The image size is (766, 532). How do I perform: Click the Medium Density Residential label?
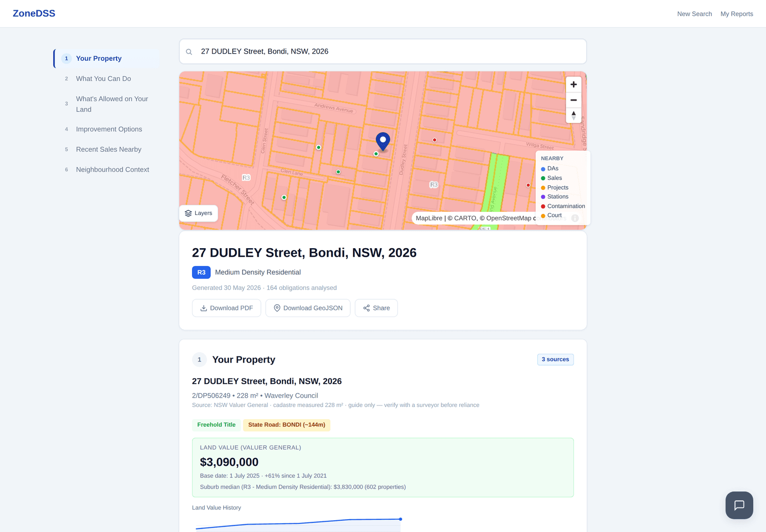coord(258,273)
